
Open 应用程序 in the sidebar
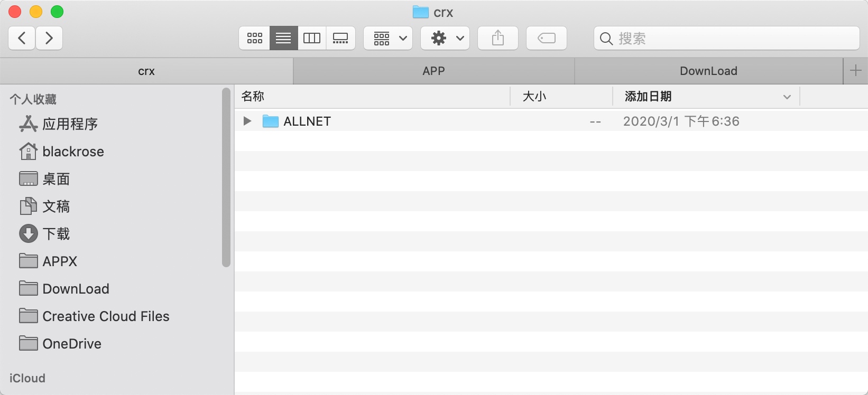point(70,124)
